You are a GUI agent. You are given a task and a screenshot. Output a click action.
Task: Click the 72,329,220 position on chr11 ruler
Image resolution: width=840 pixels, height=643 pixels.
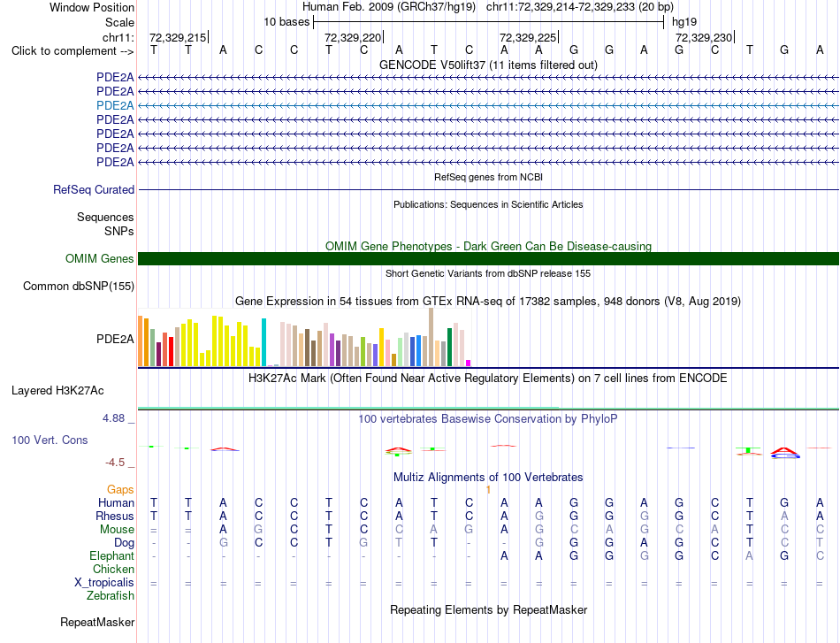(x=353, y=37)
